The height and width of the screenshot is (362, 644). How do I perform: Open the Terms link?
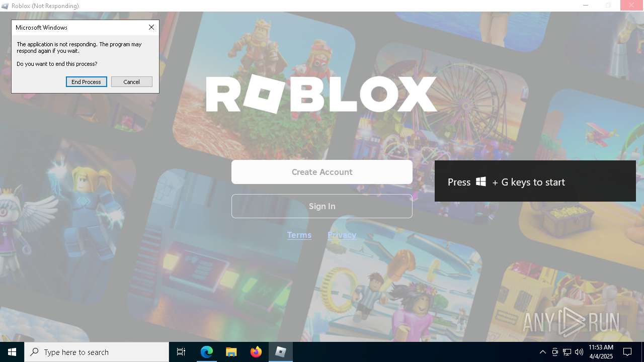coord(299,235)
